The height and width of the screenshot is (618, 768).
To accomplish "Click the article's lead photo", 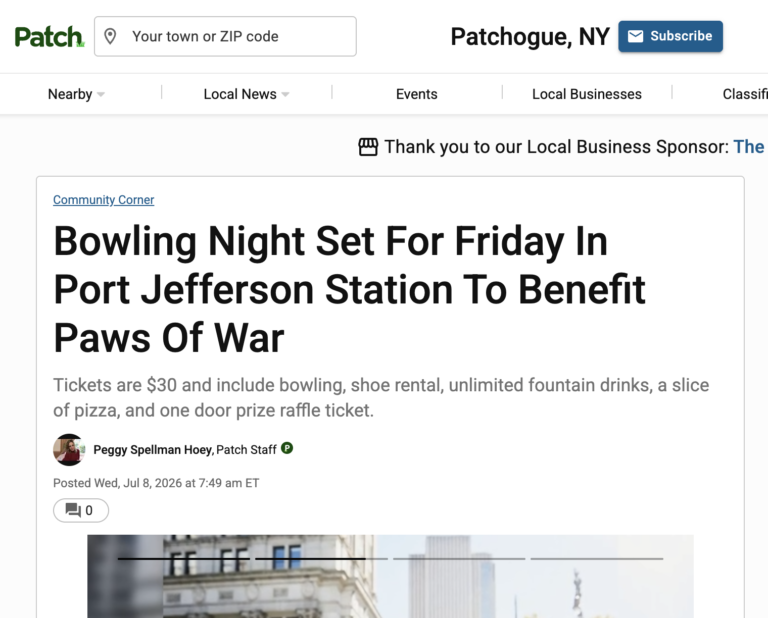I will point(390,576).
